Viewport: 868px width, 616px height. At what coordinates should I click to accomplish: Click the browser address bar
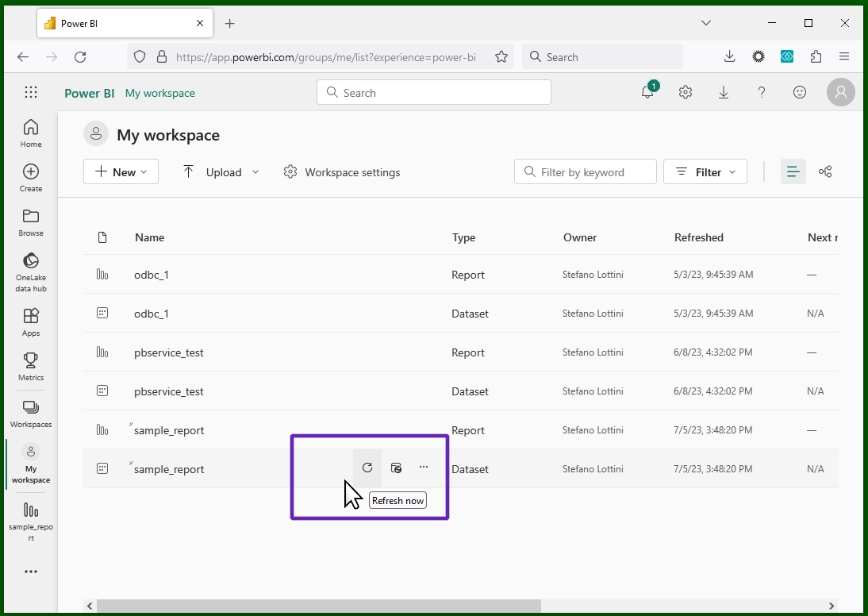325,56
